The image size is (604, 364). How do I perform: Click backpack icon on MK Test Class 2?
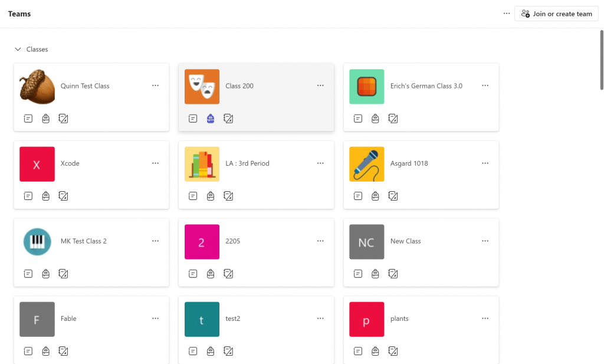click(x=46, y=274)
